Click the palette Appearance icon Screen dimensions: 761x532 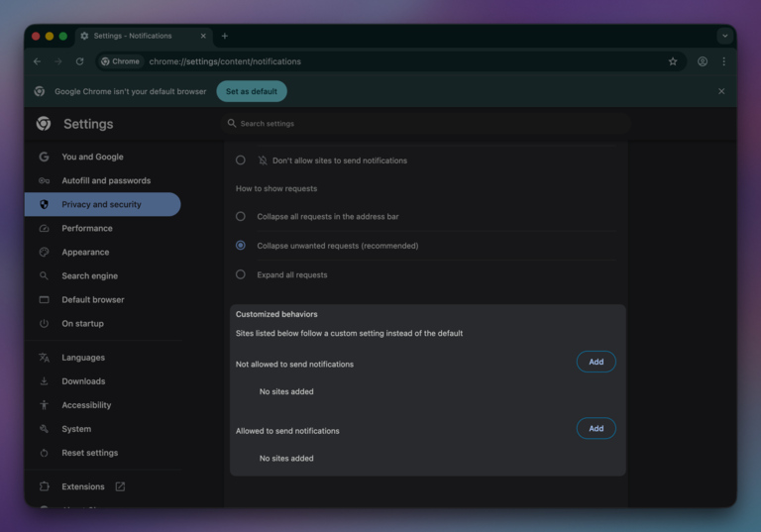point(45,252)
